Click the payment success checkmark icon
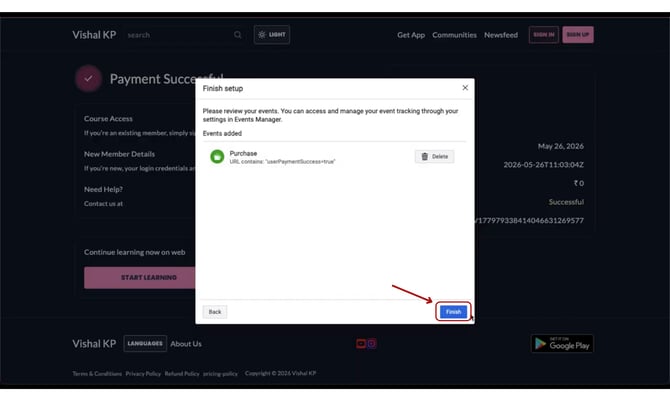This screenshot has height=408, width=670. click(x=88, y=79)
